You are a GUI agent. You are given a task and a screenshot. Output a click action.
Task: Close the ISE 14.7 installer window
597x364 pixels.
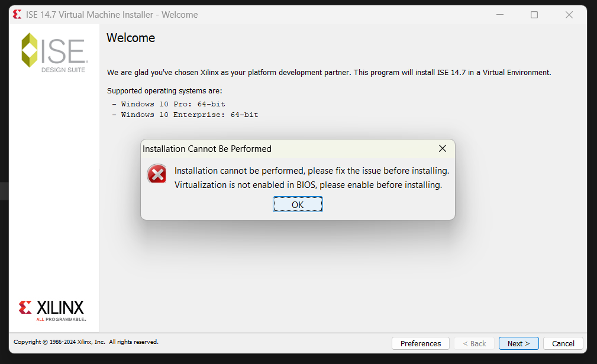coord(569,14)
